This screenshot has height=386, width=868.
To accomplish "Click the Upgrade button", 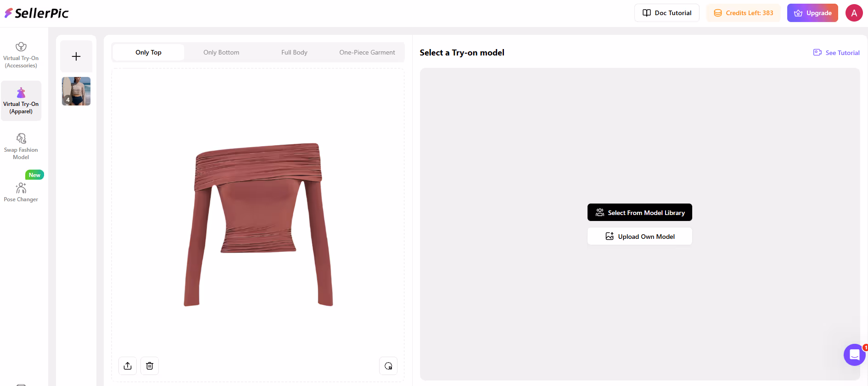I will point(812,13).
